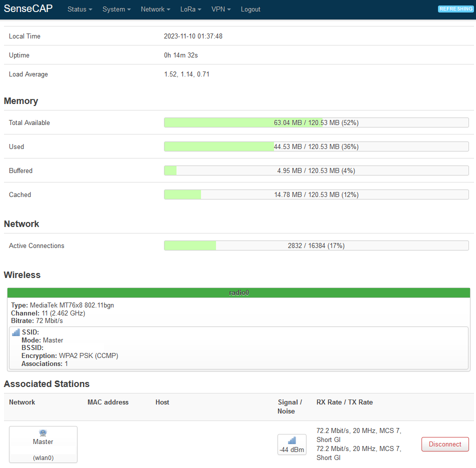The image size is (476, 468).
Task: Expand the LoRa dropdown menu
Action: [x=190, y=9]
